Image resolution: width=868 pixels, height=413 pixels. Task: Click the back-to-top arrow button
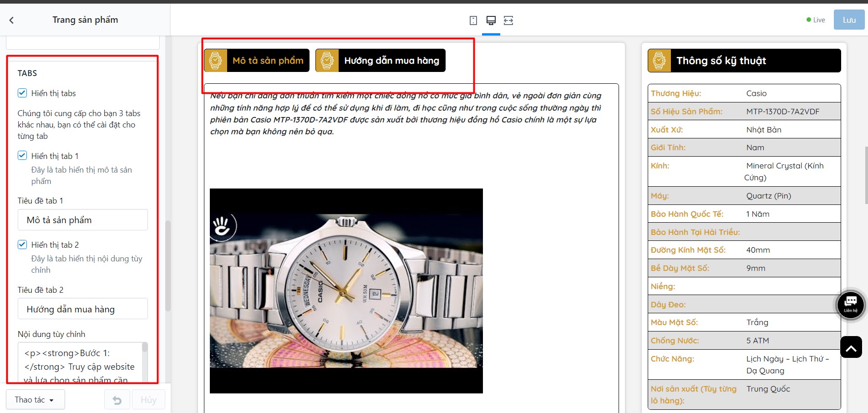[851, 347]
